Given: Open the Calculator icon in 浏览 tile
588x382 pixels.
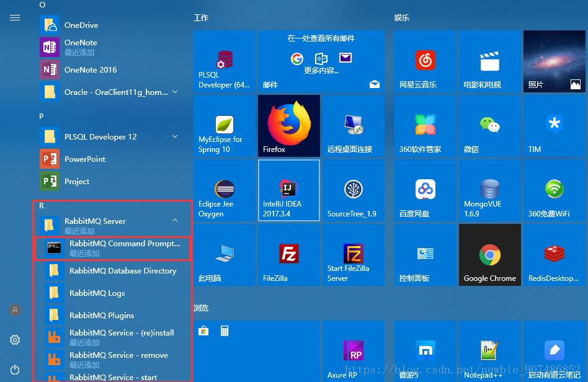Looking at the screenshot, I should tap(225, 331).
